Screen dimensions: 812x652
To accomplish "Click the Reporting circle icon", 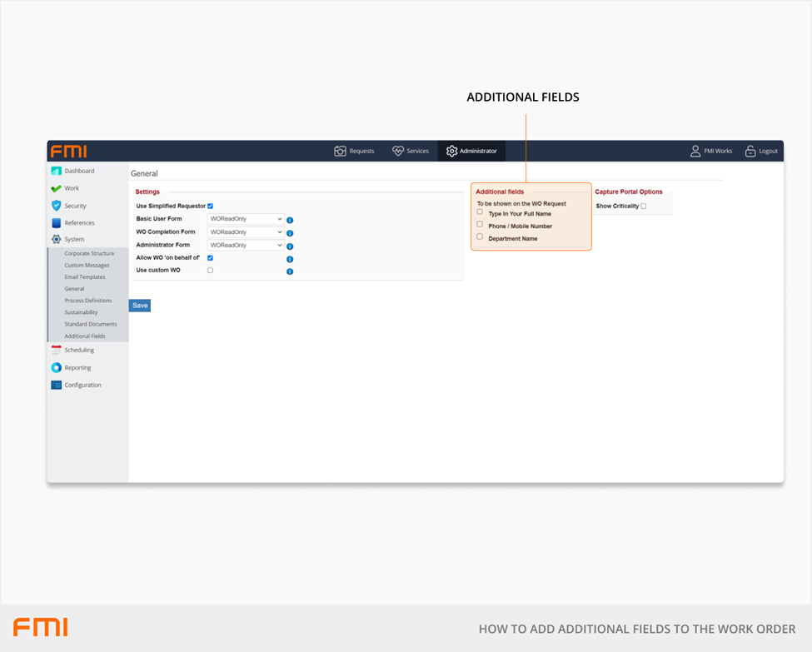I will pyautogui.click(x=56, y=368).
